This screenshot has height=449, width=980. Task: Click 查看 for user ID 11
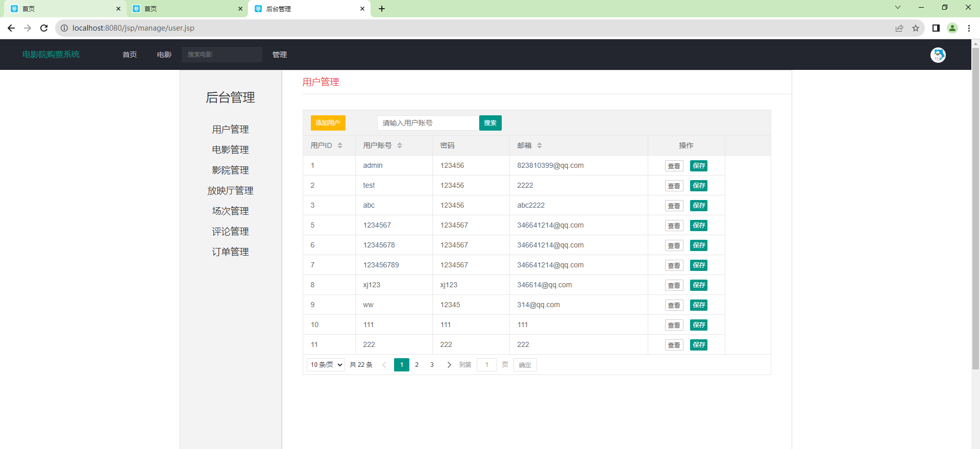[x=674, y=345]
